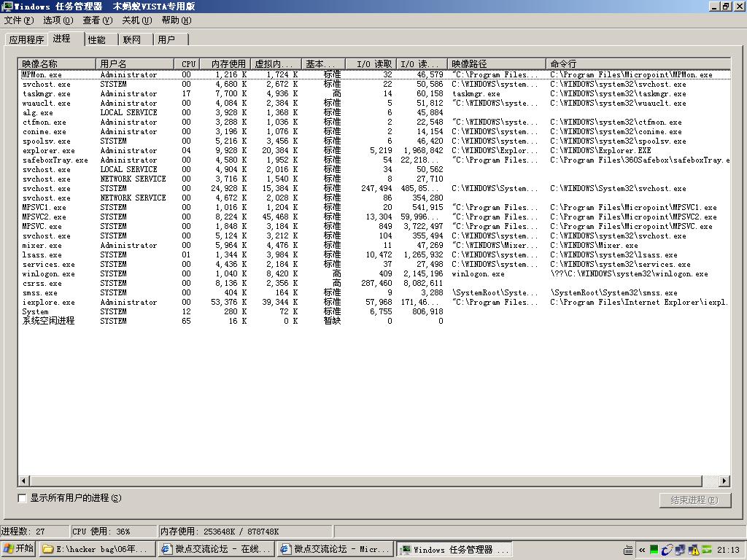This screenshot has width=747, height=560.
Task: Select the alg.exe process row
Action: point(374,113)
